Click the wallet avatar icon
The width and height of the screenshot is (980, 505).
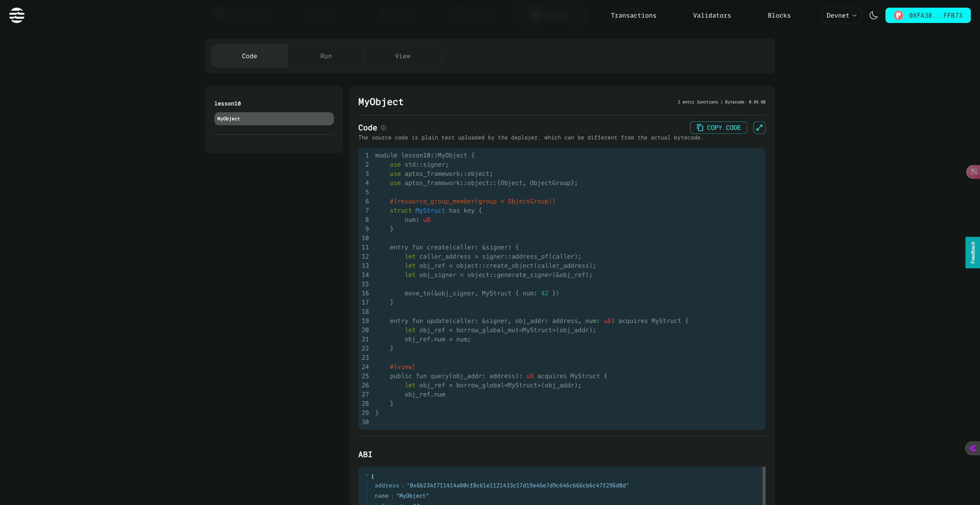pos(898,15)
